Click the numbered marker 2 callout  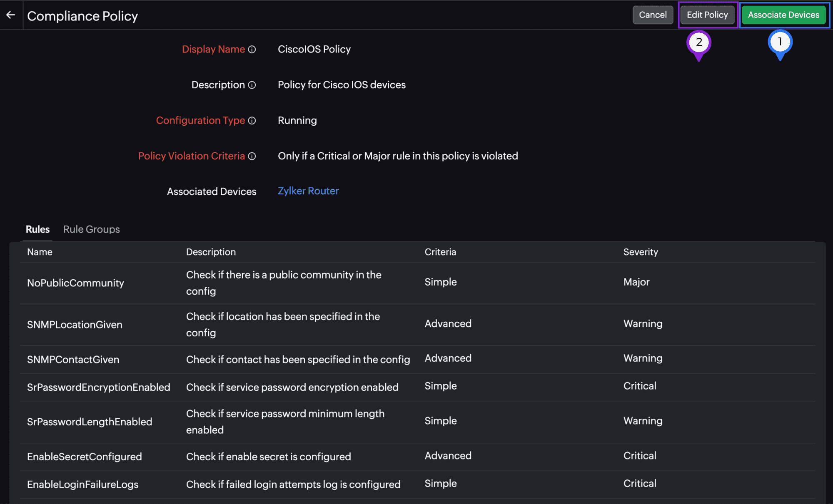[699, 42]
